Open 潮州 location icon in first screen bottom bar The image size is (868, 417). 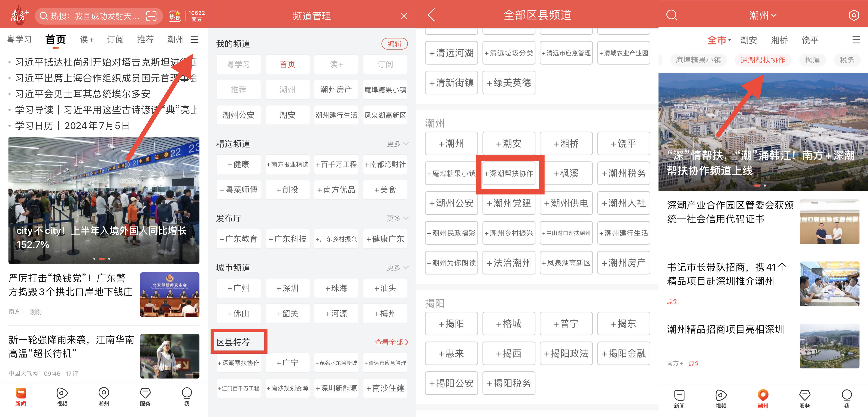pyautogui.click(x=104, y=397)
